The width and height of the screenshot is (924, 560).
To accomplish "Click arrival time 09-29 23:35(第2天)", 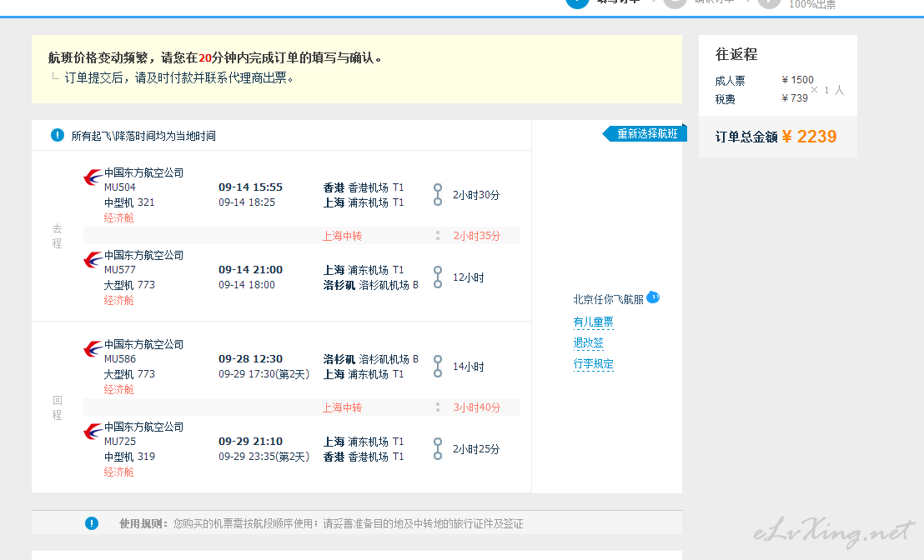I will [264, 457].
